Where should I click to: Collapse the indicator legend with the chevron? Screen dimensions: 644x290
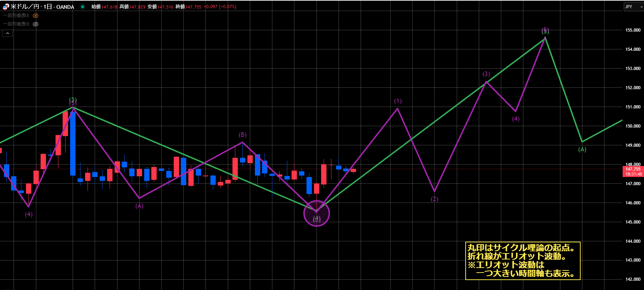(7, 33)
